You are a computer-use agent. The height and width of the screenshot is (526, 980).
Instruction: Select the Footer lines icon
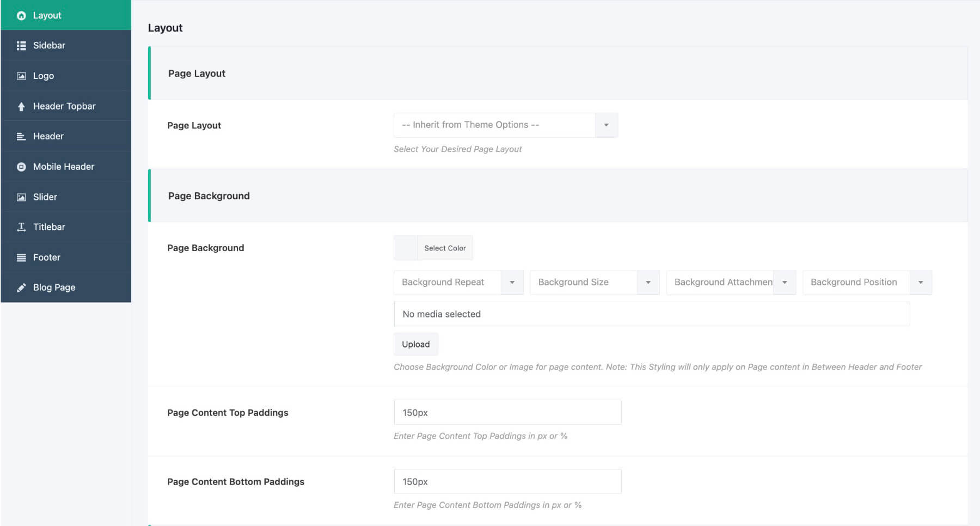21,257
